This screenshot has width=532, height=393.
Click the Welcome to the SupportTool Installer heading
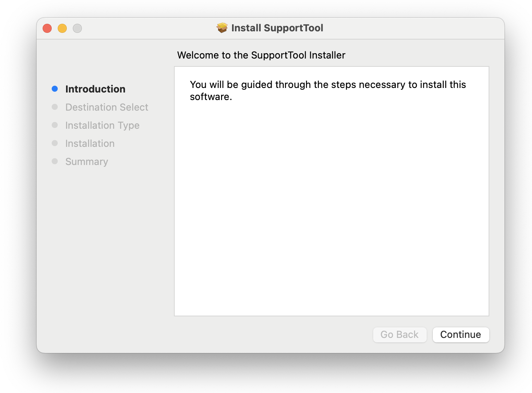(x=261, y=55)
